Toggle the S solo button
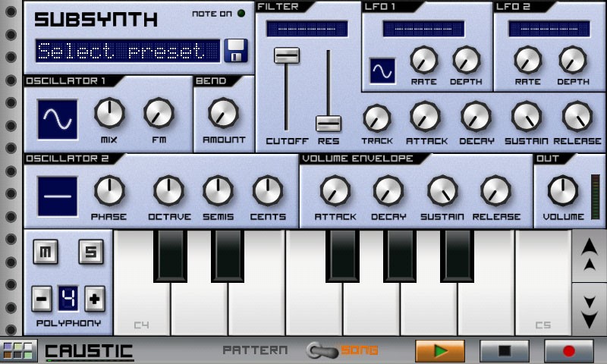The image size is (607, 364). click(90, 253)
